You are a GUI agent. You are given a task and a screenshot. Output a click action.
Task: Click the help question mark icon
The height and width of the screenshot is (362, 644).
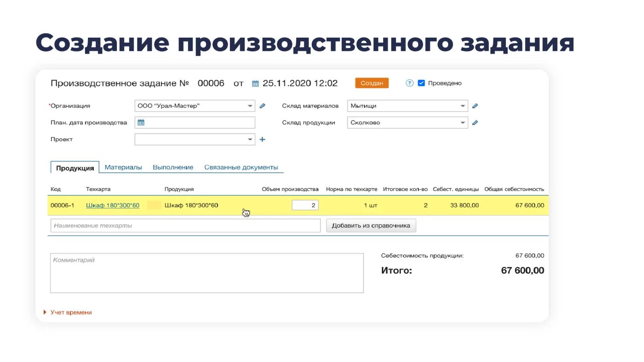(409, 83)
